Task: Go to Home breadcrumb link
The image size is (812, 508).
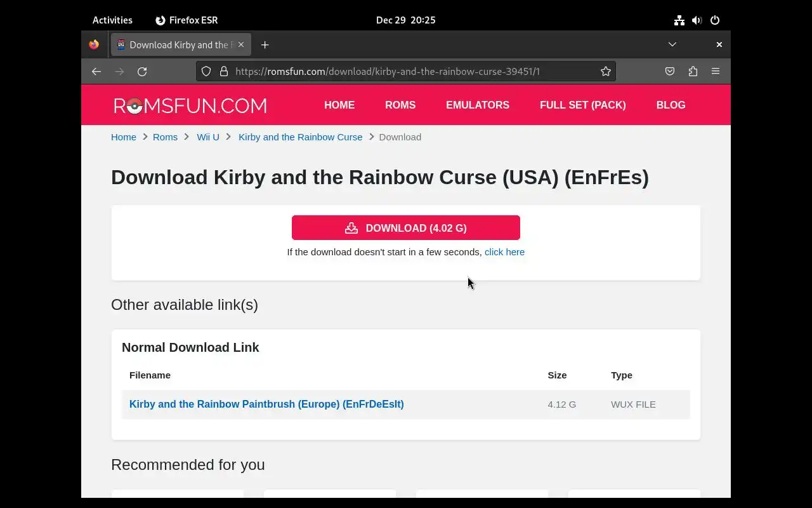Action: [124, 137]
